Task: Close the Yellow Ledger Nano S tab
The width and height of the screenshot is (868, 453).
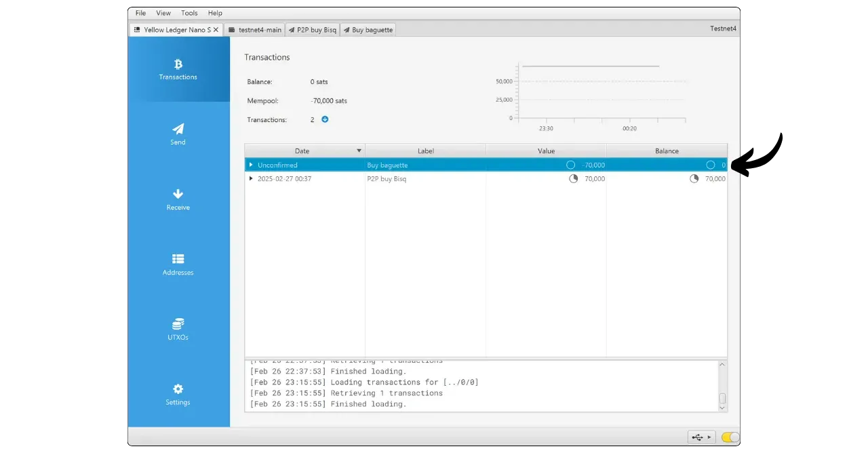Action: tap(216, 30)
